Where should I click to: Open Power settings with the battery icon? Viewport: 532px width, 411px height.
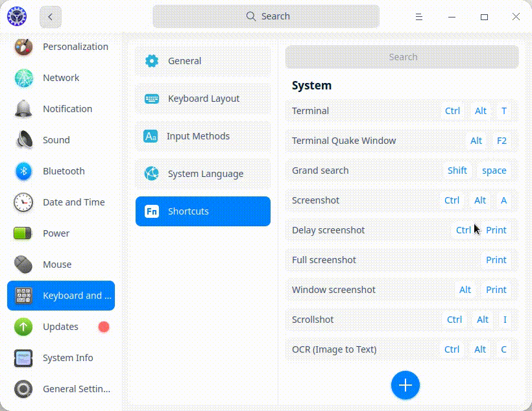point(23,233)
